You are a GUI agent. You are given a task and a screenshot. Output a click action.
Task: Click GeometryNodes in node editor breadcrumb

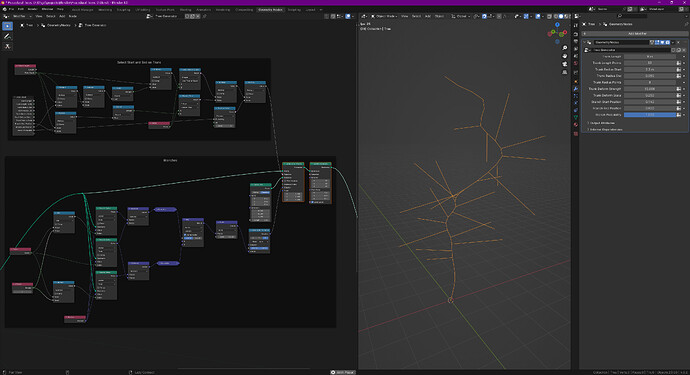59,26
